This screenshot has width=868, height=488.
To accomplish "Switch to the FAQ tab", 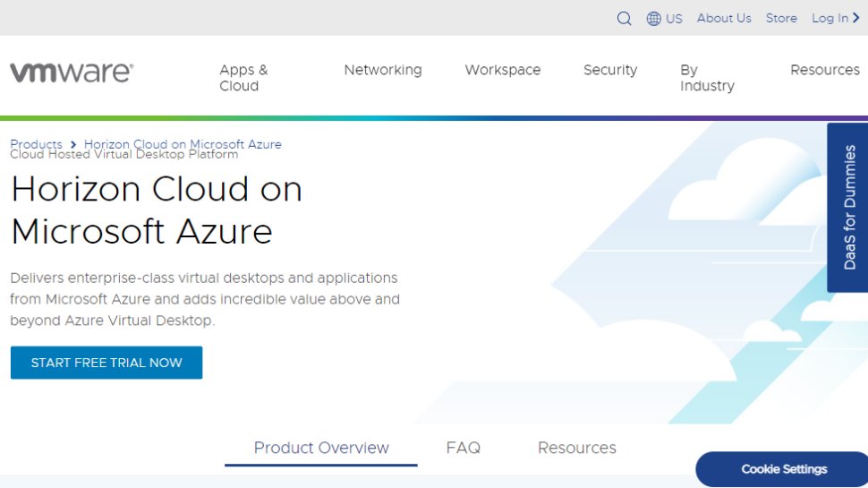I will coord(464,448).
